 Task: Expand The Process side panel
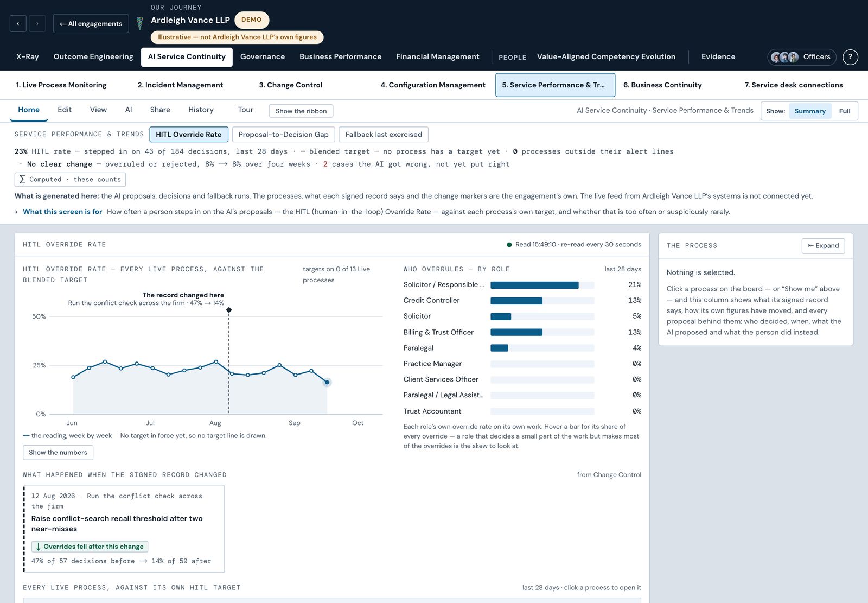click(823, 246)
